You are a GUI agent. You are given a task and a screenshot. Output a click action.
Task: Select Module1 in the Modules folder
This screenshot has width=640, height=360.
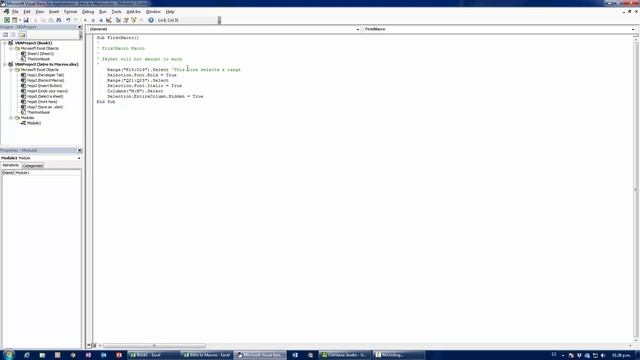tap(34, 123)
